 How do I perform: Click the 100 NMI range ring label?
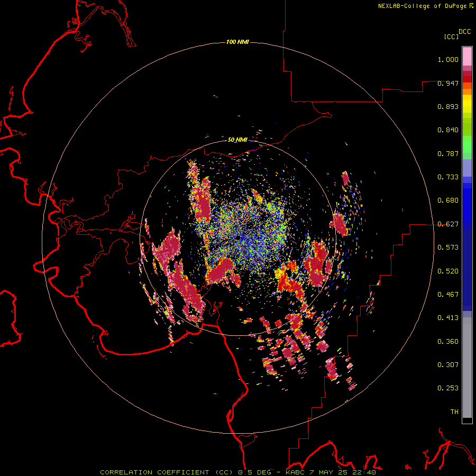(x=237, y=42)
